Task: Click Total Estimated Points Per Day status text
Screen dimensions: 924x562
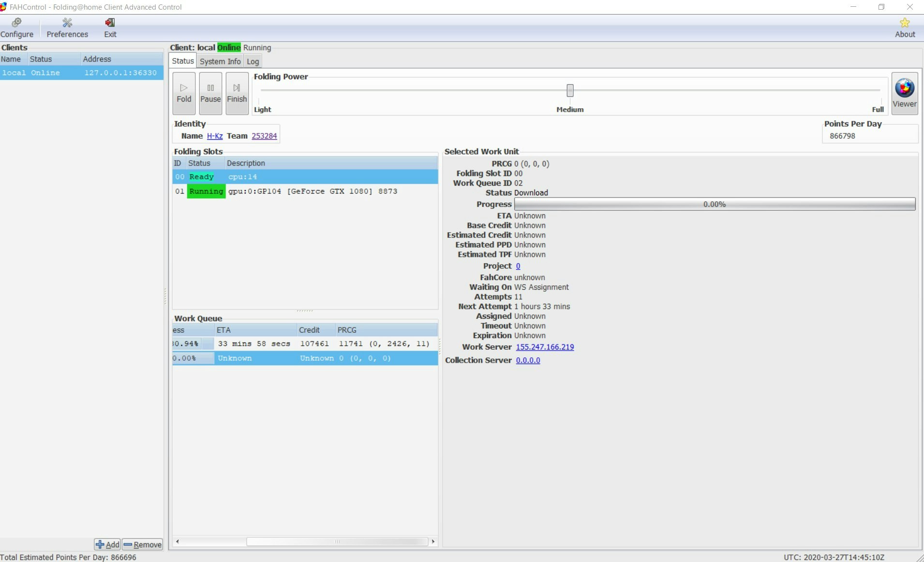Action: 68,558
